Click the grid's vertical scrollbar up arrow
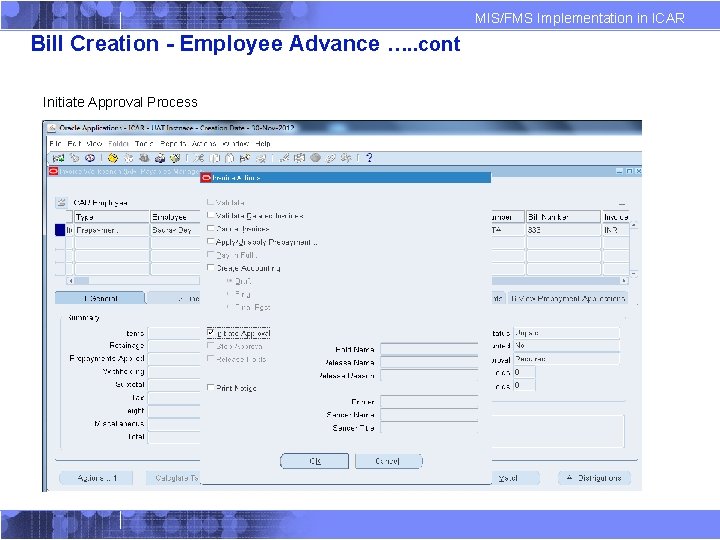The height and width of the screenshot is (540, 720). pos(634,225)
